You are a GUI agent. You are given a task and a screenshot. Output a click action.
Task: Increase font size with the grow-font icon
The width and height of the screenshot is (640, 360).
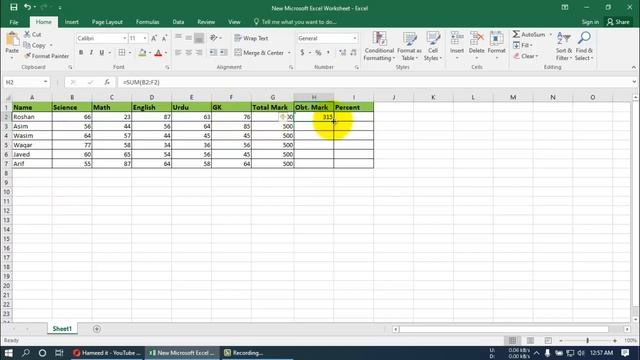click(154, 38)
